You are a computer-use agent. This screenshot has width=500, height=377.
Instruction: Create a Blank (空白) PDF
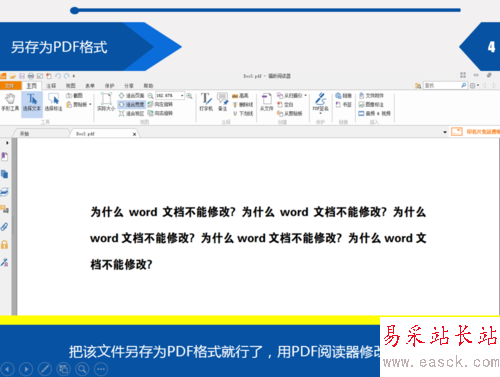(285, 105)
